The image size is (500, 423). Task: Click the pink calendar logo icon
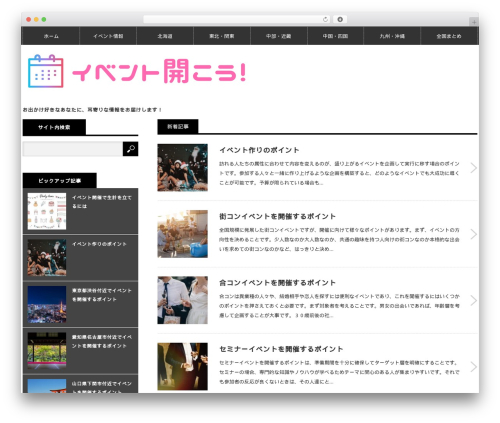tap(46, 71)
